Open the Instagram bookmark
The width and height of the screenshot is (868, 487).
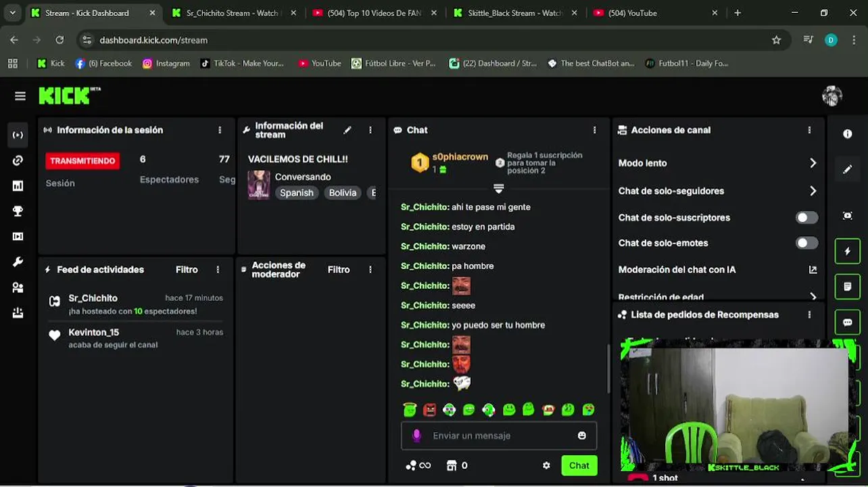click(166, 63)
